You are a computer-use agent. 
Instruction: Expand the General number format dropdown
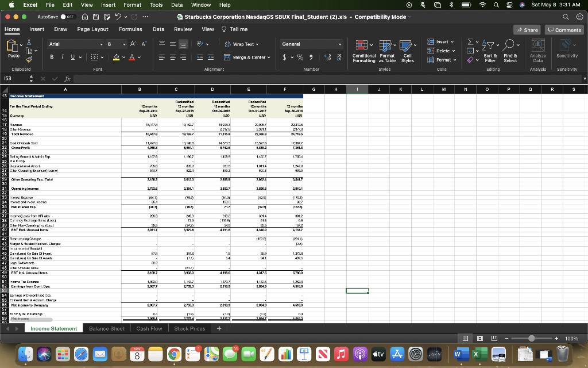[340, 44]
